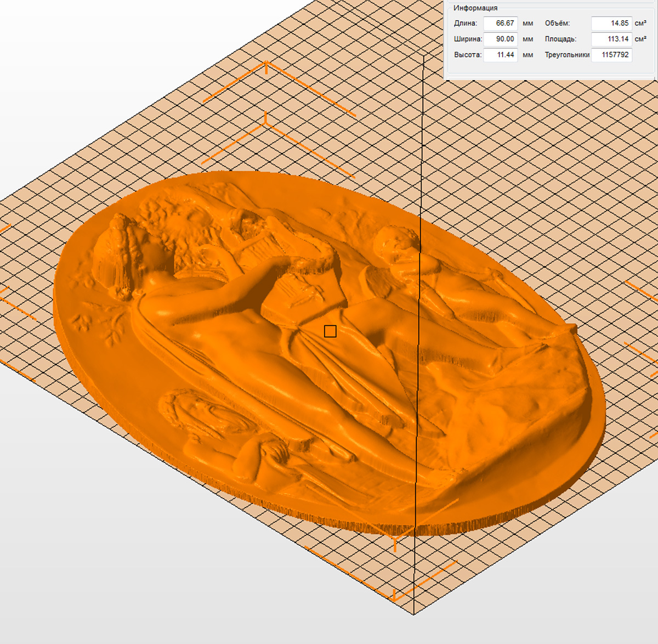The height and width of the screenshot is (644, 658).
Task: Click the Длина label text
Action: coord(466,24)
